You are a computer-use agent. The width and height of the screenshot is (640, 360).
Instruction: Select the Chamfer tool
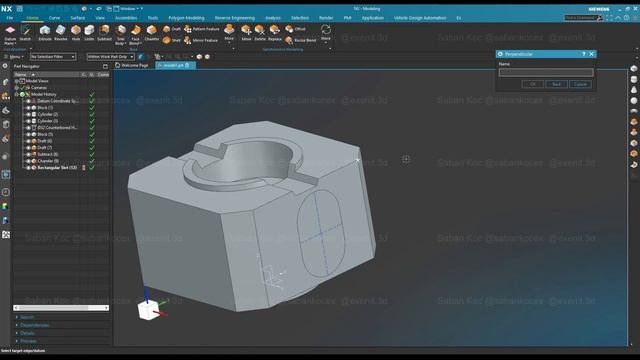[x=151, y=33]
